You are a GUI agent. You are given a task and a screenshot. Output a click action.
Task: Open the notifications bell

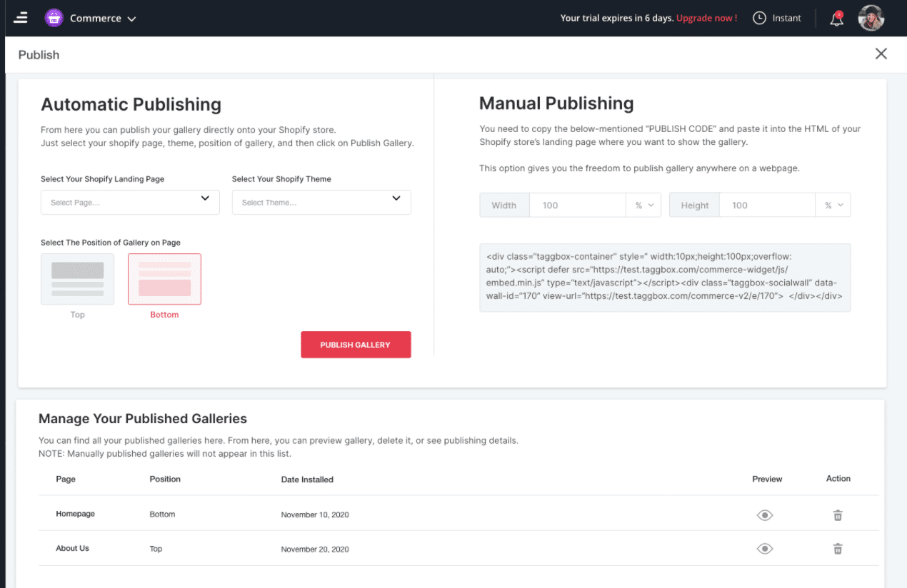[x=836, y=19]
